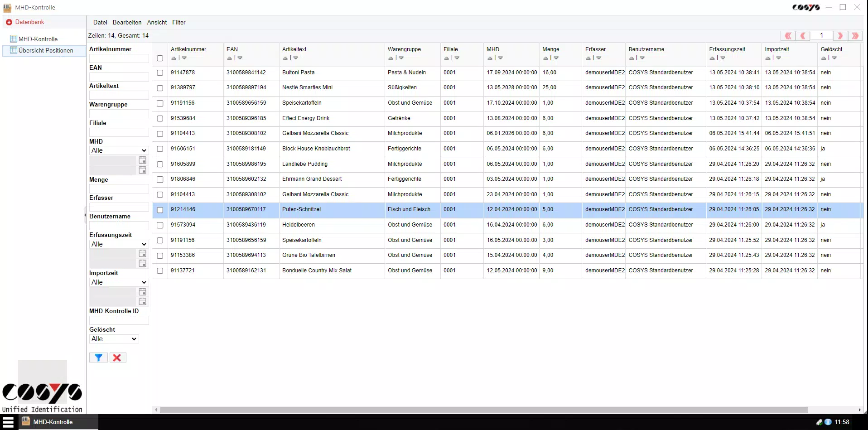868x430 pixels.
Task: Click the red Datenbank icon
Action: 9,22
